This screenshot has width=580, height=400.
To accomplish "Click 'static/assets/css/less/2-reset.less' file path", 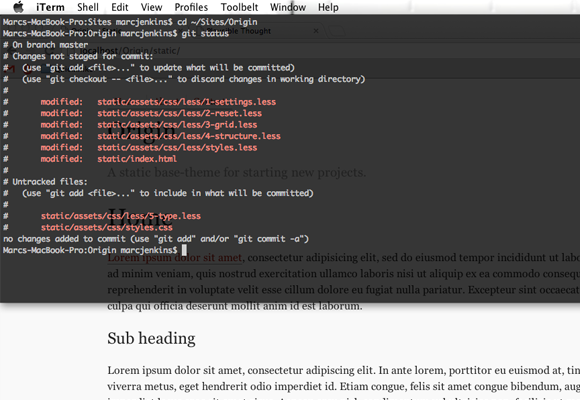I will tap(179, 113).
